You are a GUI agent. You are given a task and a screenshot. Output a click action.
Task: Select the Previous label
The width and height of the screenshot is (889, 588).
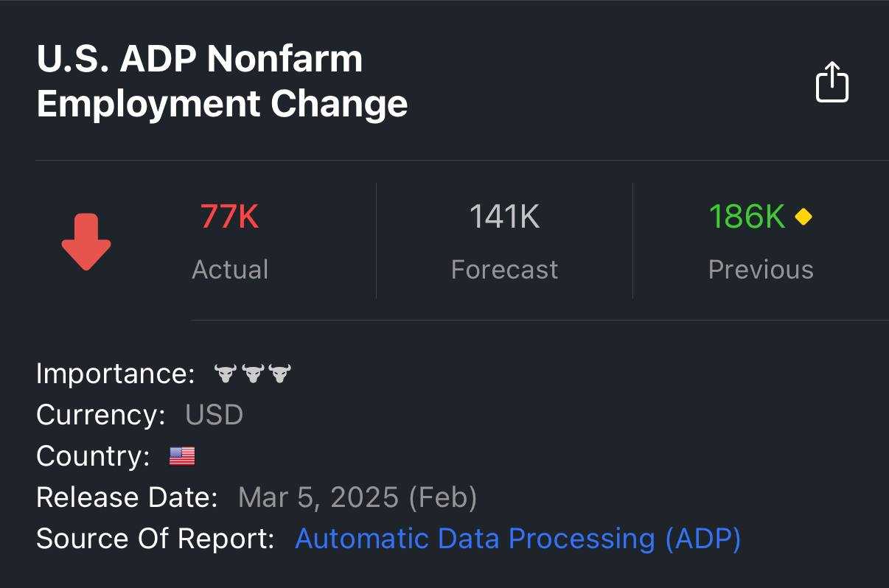click(x=761, y=270)
